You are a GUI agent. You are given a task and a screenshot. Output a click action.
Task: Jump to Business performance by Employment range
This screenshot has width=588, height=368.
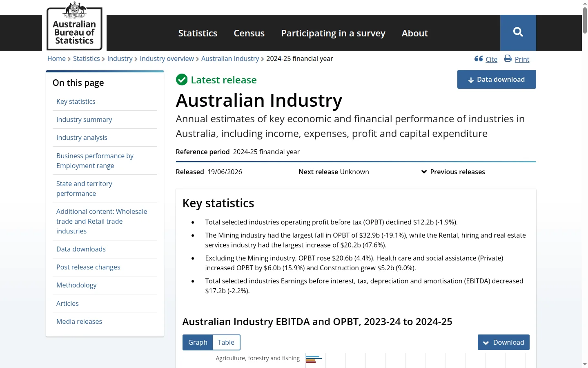click(x=95, y=161)
